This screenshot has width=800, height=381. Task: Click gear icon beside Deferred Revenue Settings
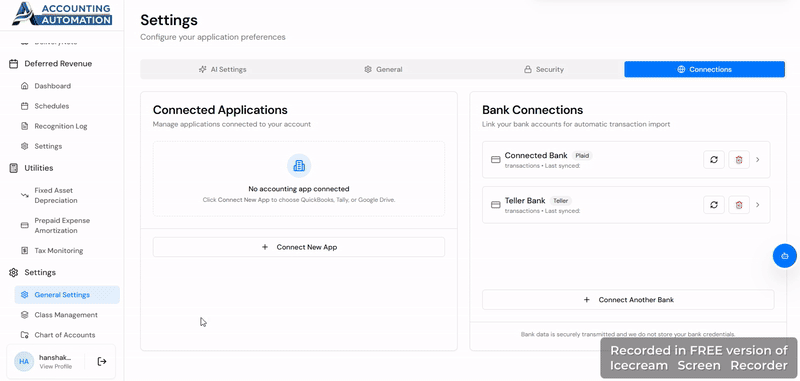coord(24,146)
